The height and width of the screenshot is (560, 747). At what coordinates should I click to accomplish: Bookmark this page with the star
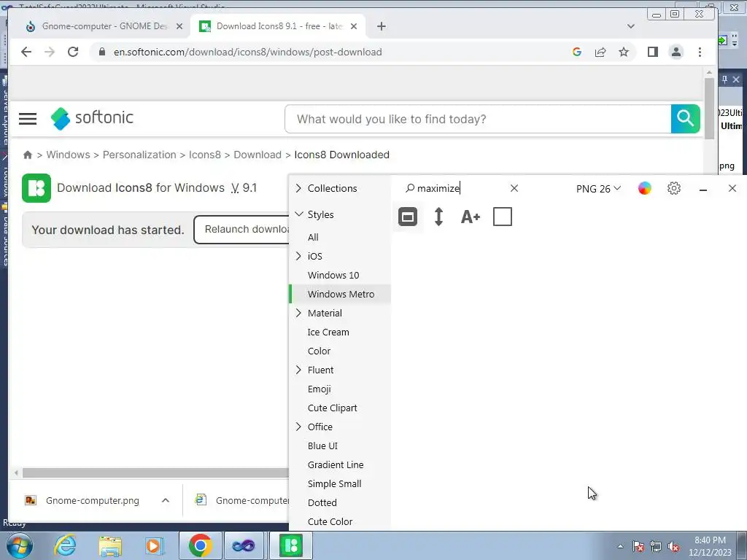coord(624,52)
